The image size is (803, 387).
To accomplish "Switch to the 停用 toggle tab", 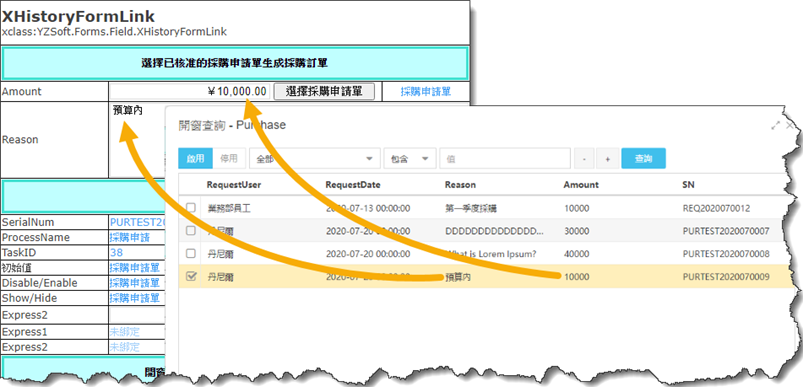I will pyautogui.click(x=229, y=159).
